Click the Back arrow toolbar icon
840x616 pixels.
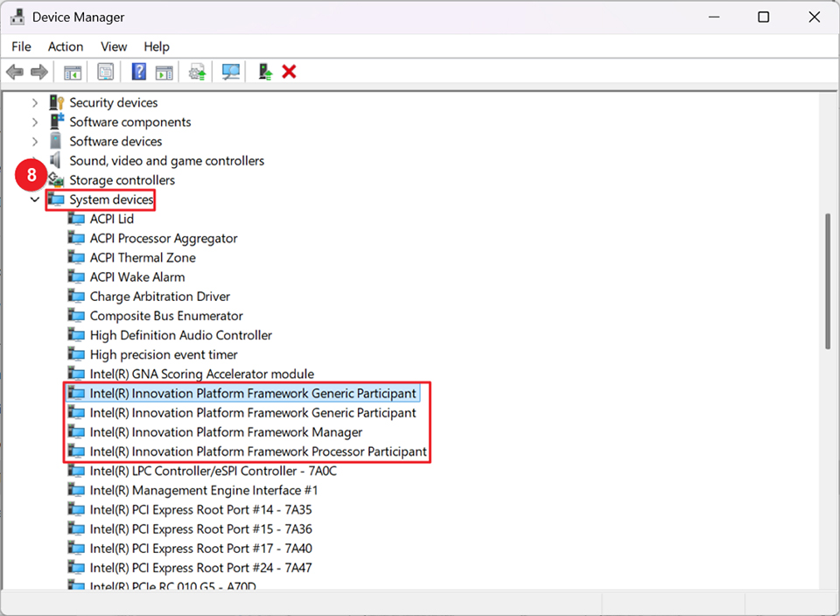tap(15, 72)
